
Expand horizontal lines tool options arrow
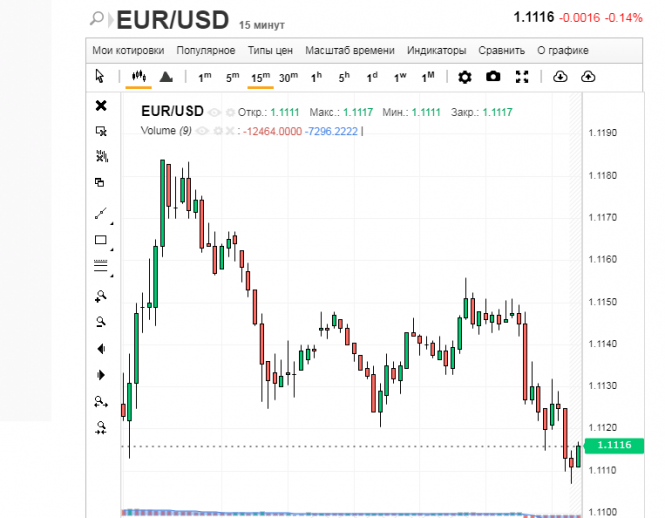(x=112, y=276)
